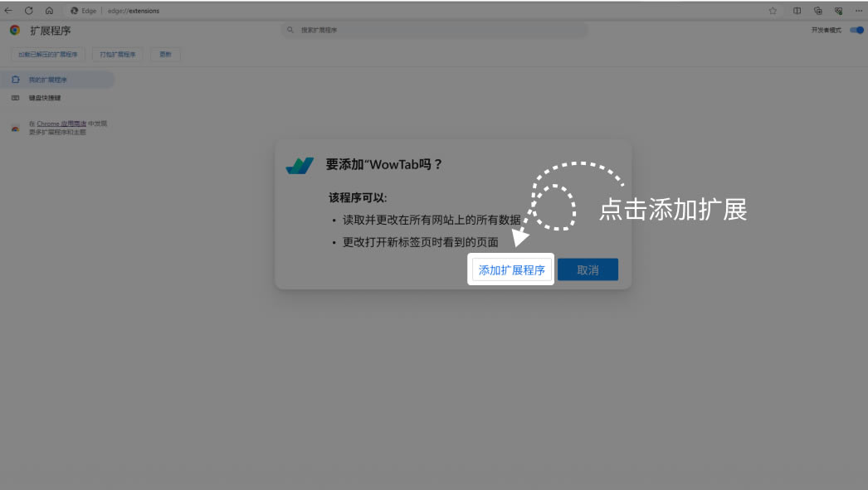Click 更改打开新标签页时看到的页面 permission text
Screen dimensions: 868x490
[x=420, y=242]
